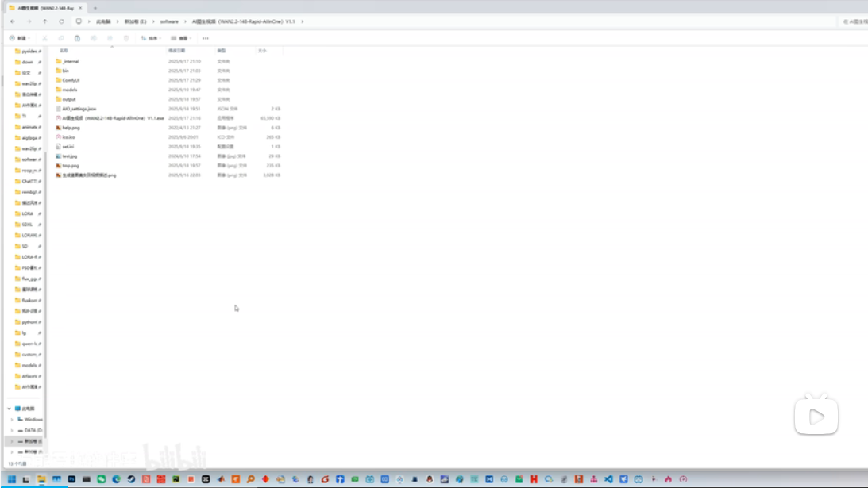Sort by 名称 column header
The image size is (868, 488).
coord(64,50)
